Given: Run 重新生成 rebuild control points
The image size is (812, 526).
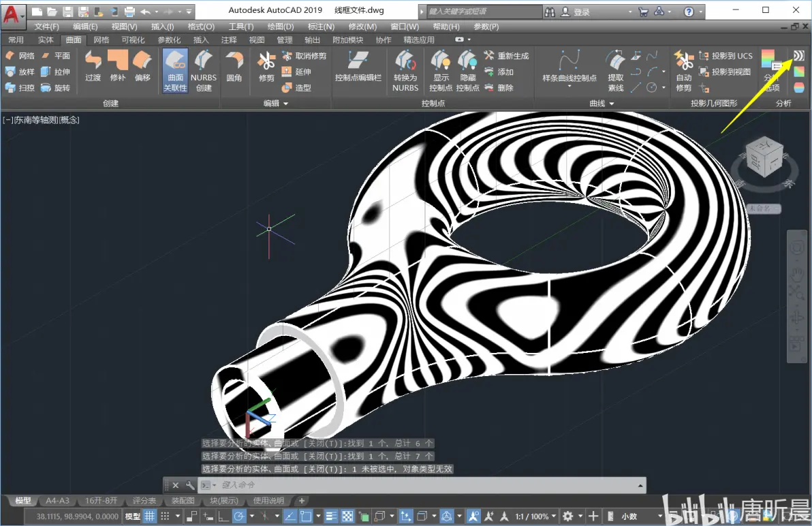Looking at the screenshot, I should tap(506, 56).
